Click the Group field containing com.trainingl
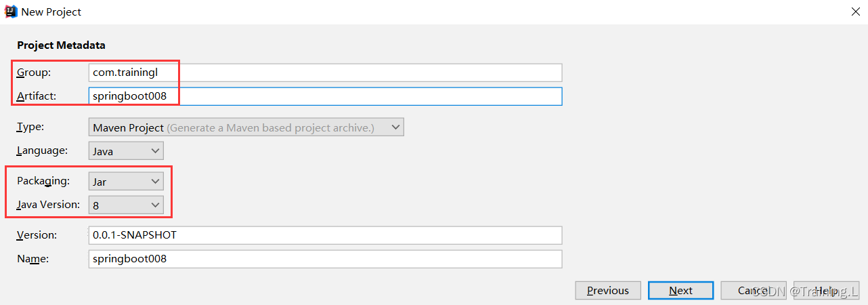This screenshot has width=868, height=305. coord(325,73)
